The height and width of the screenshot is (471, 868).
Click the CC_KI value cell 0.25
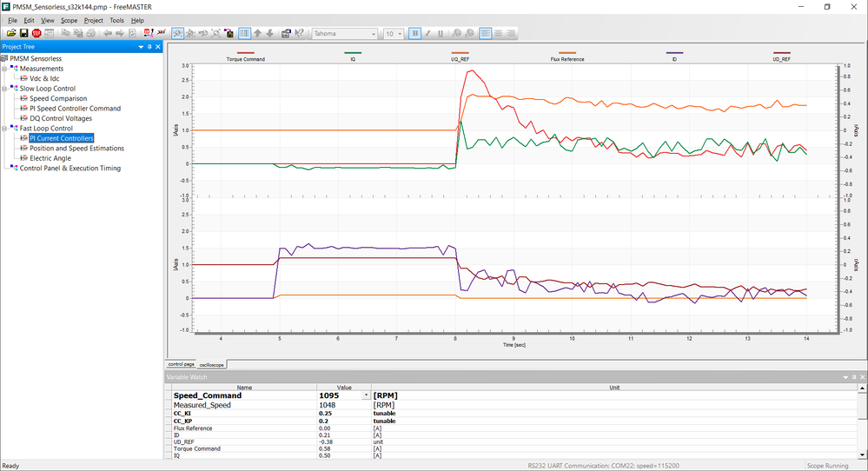(344, 414)
